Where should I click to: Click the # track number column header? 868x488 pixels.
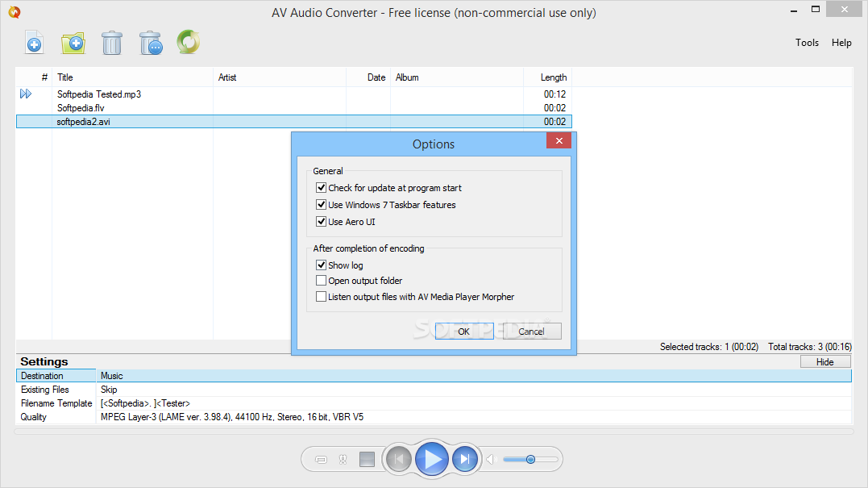tap(35, 77)
